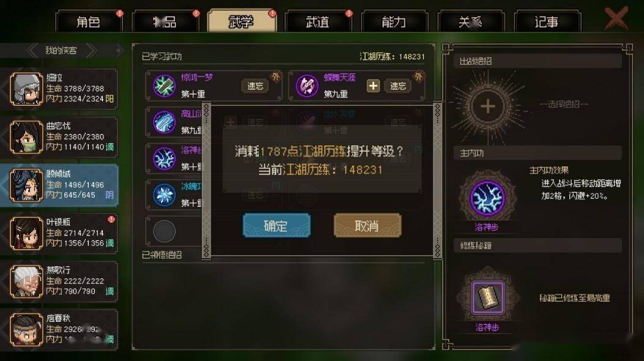This screenshot has height=361, width=644.
Task: Click the 取消 cancel button
Action: pyautogui.click(x=367, y=225)
